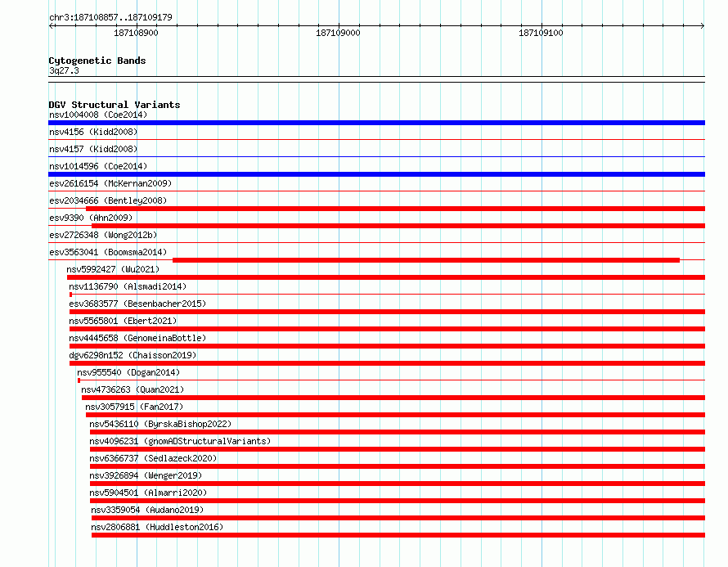
Task: Click the 3q27.3 band label
Action: tap(64, 70)
